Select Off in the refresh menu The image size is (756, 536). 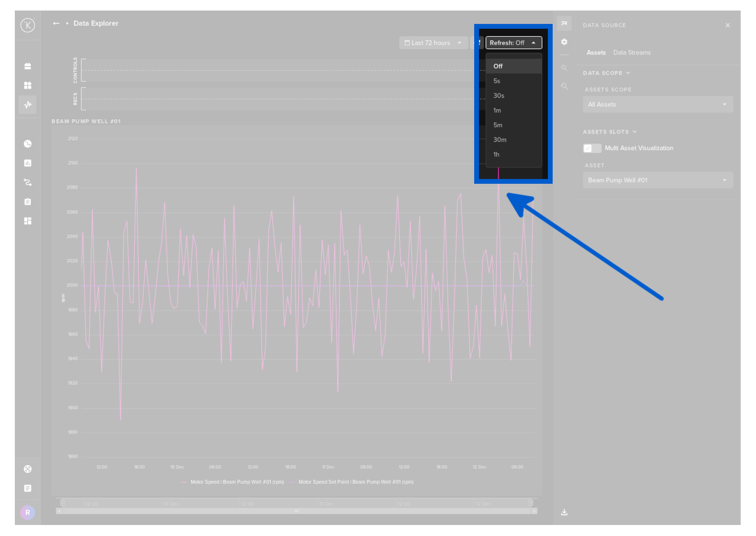pos(514,67)
